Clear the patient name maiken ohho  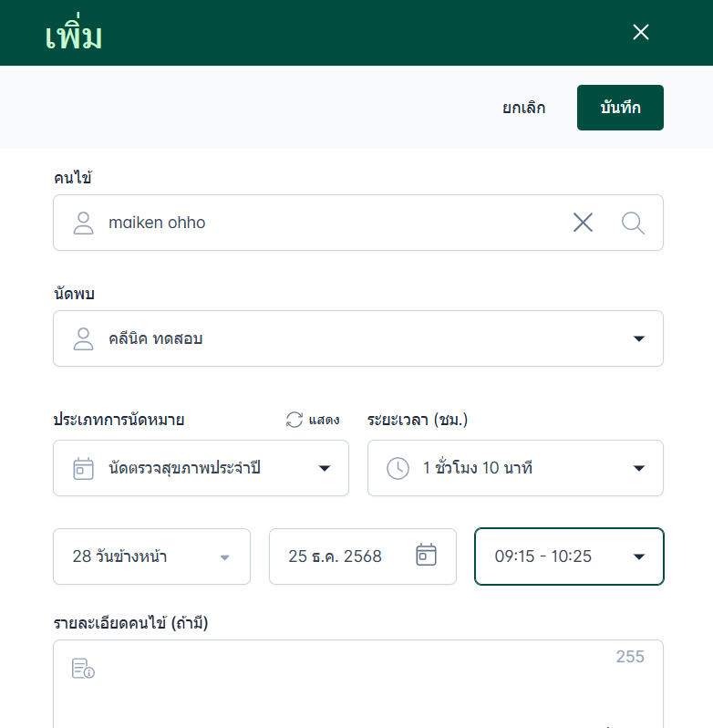(583, 223)
